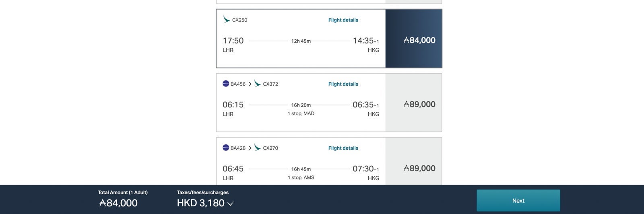Select the 89,000 miles fare via MAD
This screenshot has height=214, width=644.
click(x=413, y=103)
